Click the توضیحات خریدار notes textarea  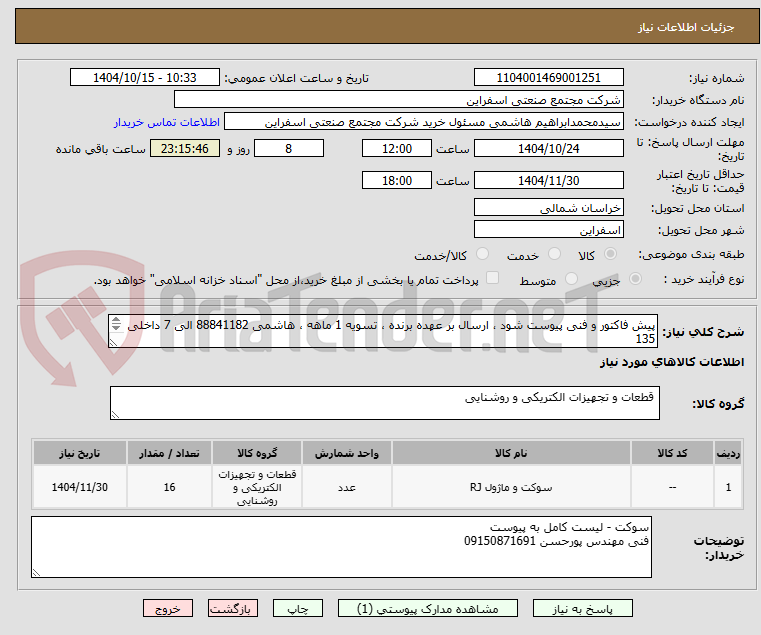341,547
